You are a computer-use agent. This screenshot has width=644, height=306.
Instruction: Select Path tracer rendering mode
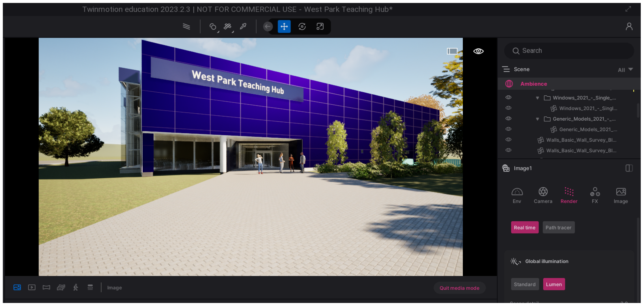[558, 227]
